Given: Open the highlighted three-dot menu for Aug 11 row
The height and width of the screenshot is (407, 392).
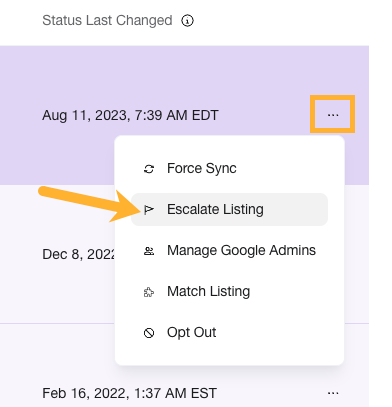Looking at the screenshot, I should coord(333,115).
